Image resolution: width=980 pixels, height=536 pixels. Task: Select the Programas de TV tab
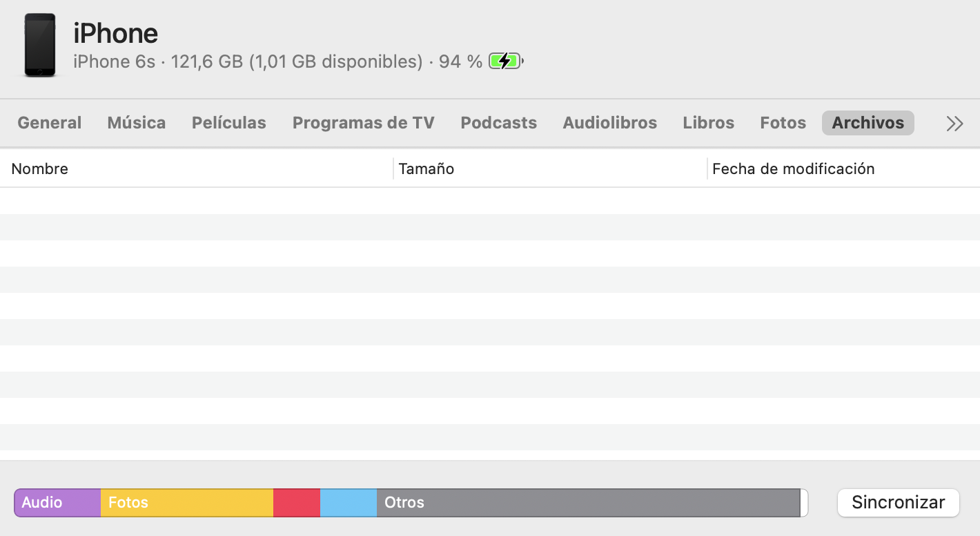coord(364,123)
